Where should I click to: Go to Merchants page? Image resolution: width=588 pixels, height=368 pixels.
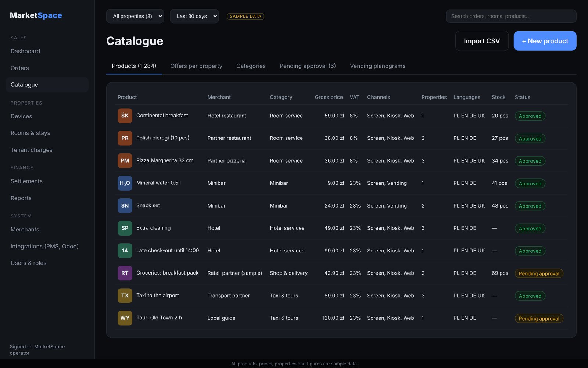47,229
